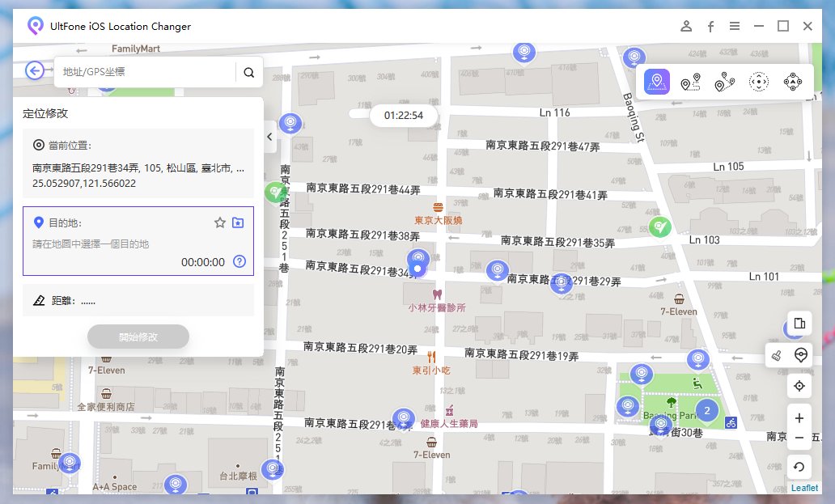Click the eraser clear-route icon
Viewport: 835px width, 504px height.
click(x=777, y=355)
